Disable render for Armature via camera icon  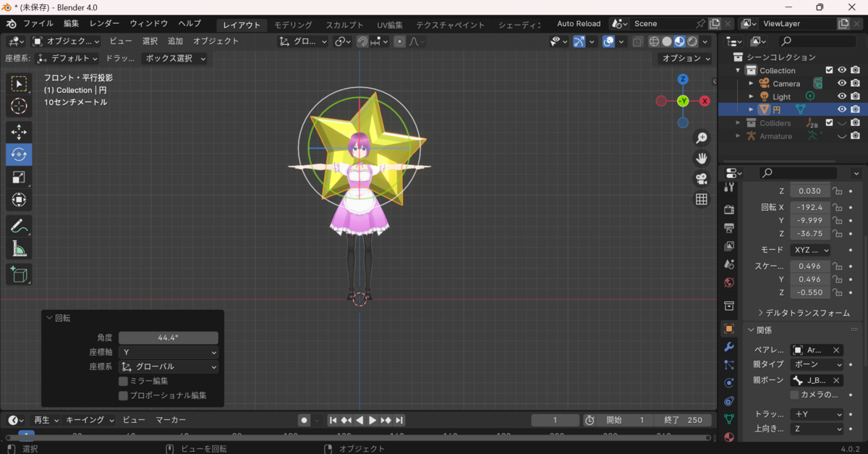(856, 135)
